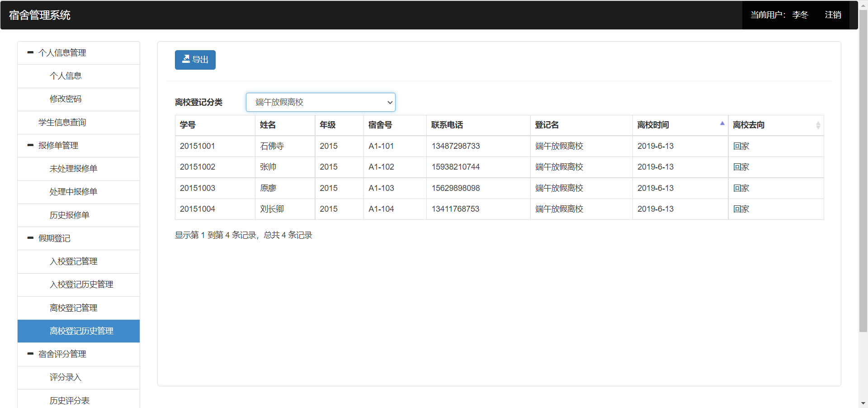Click phone number 15938210744
Image resolution: width=868 pixels, height=408 pixels.
coord(455,167)
